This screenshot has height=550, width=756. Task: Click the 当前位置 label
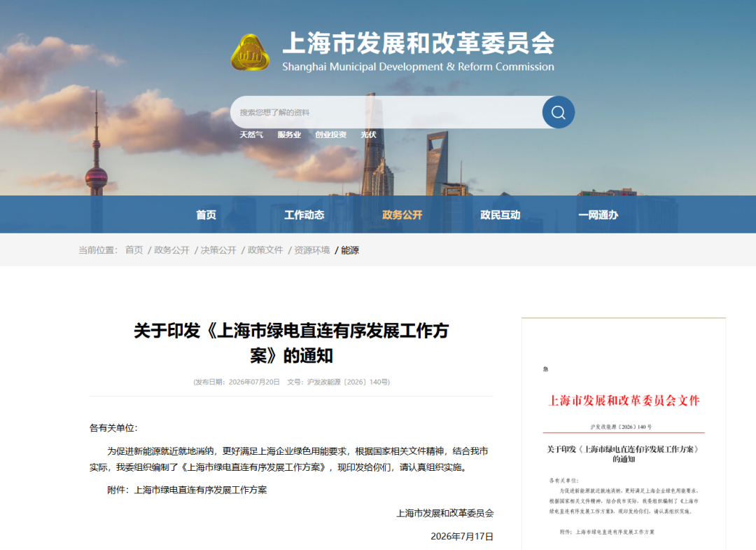point(98,250)
